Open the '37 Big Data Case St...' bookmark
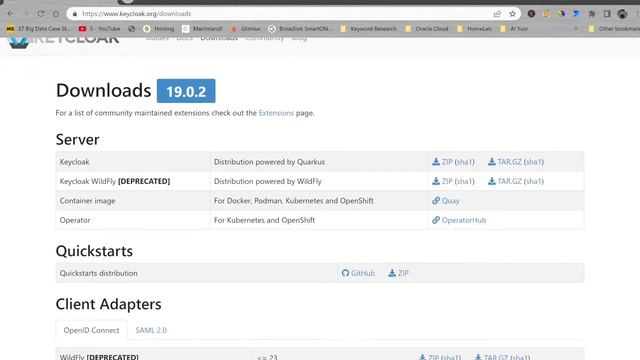 (39, 29)
